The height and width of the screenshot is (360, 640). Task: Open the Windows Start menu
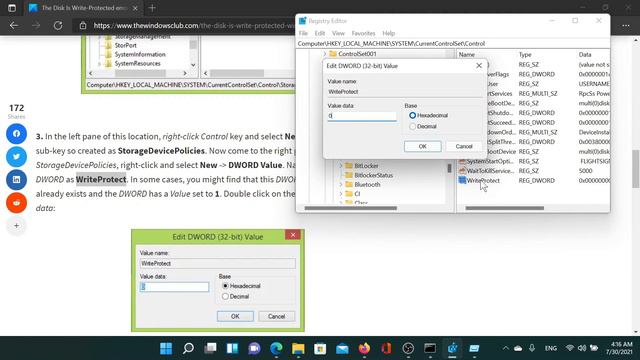click(166, 348)
